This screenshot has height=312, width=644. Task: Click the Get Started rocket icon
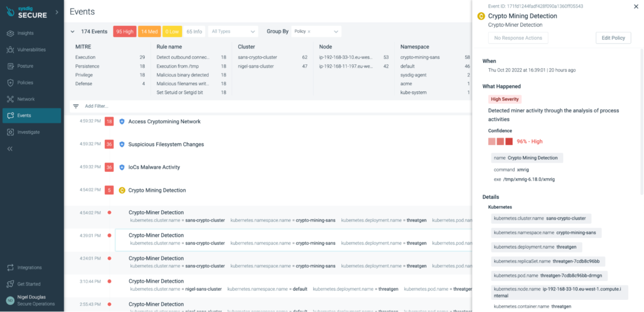pos(10,284)
